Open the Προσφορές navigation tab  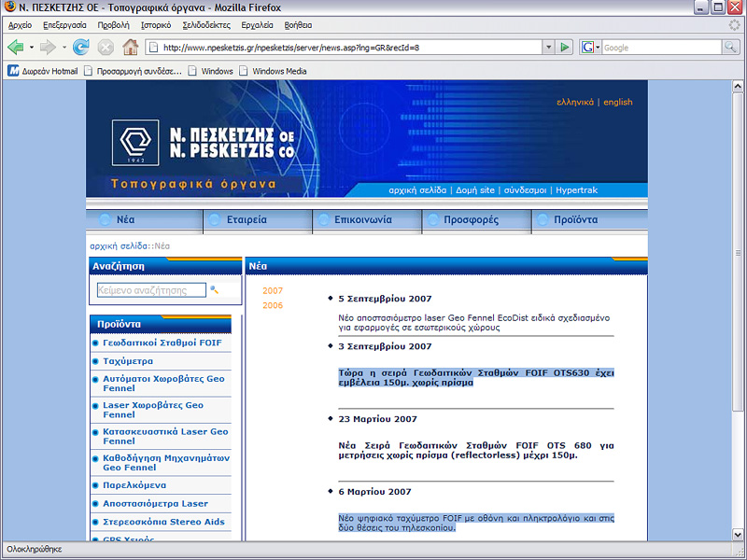point(476,220)
